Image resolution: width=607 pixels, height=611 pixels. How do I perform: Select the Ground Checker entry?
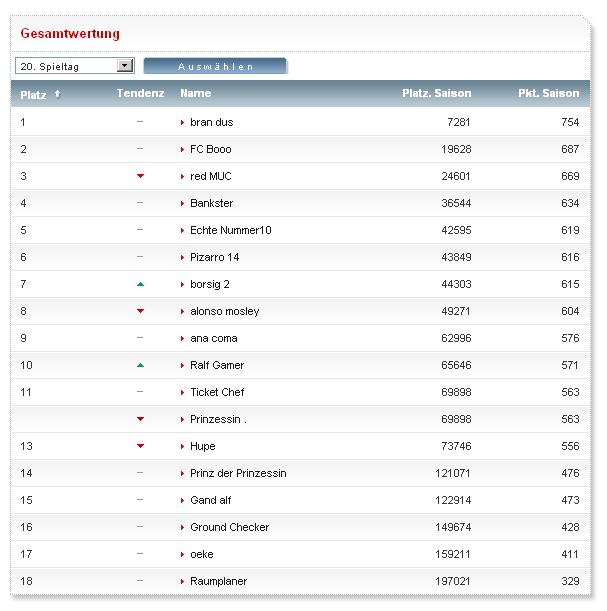[x=229, y=527]
